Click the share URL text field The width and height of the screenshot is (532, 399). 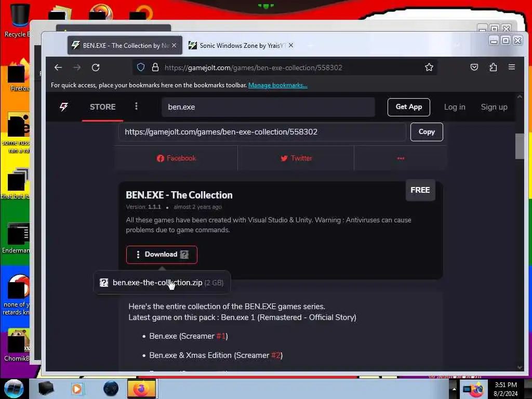pyautogui.click(x=262, y=131)
